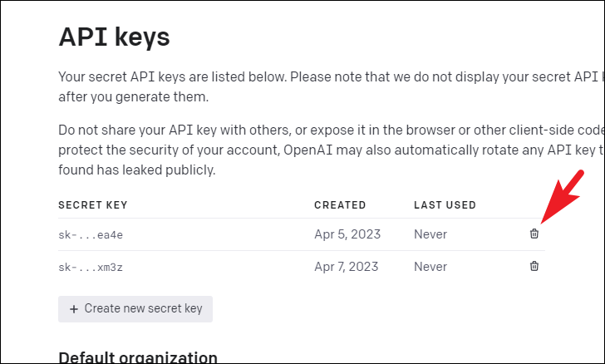This screenshot has height=364, width=605.
Task: Click the API keys page heading
Action: pyautogui.click(x=114, y=37)
